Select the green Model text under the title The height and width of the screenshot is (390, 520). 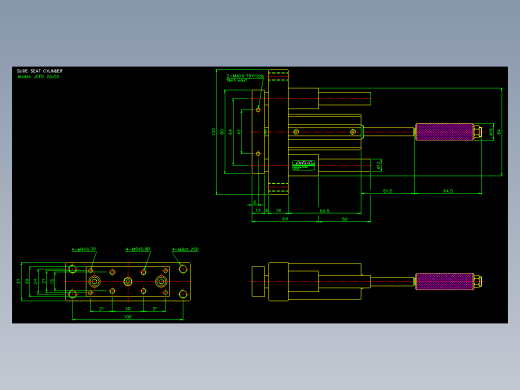(x=38, y=77)
